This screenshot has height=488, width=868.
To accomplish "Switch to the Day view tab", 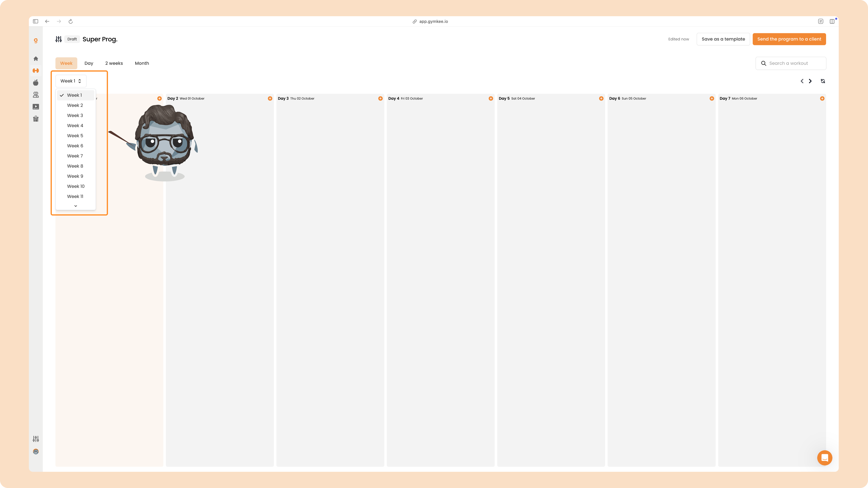I will [89, 63].
